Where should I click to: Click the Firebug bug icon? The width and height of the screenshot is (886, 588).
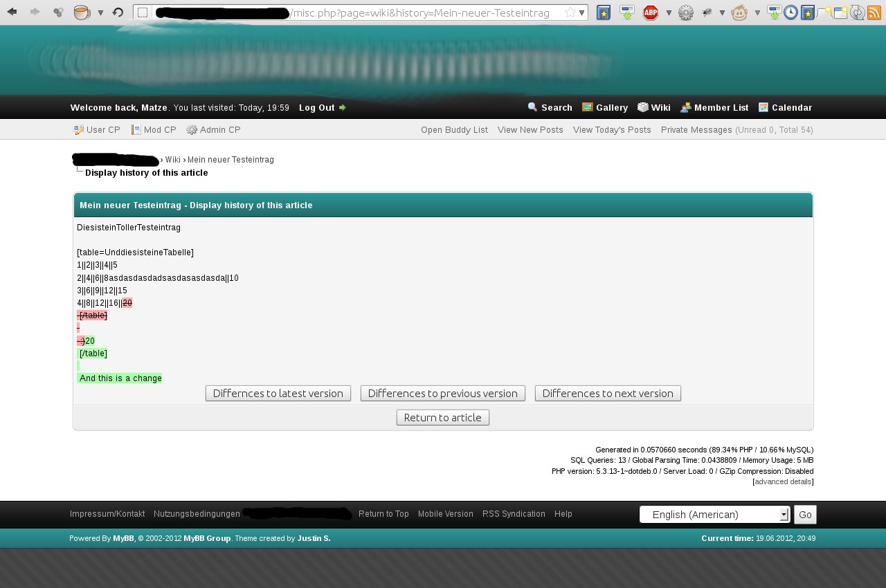[707, 12]
